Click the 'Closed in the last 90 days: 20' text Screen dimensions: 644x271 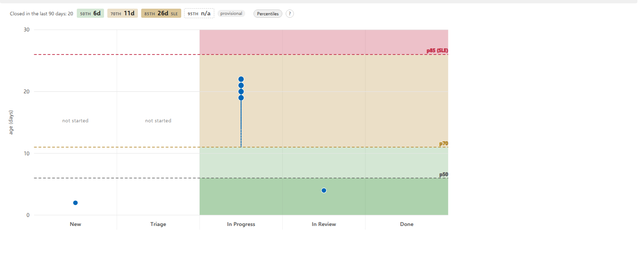coord(42,14)
